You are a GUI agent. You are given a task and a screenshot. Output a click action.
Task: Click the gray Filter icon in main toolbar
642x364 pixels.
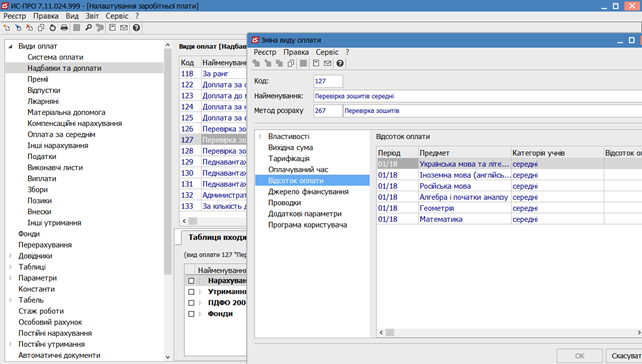[100, 28]
